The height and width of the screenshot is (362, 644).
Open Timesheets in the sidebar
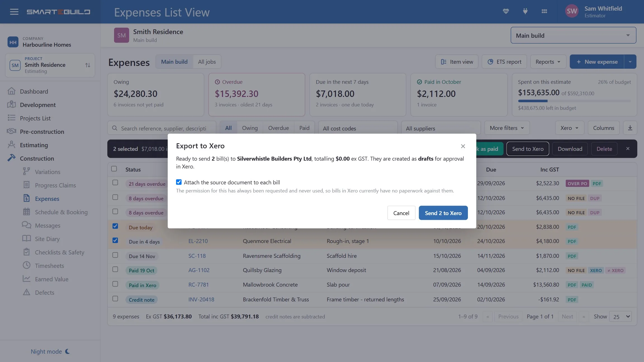pos(49,266)
